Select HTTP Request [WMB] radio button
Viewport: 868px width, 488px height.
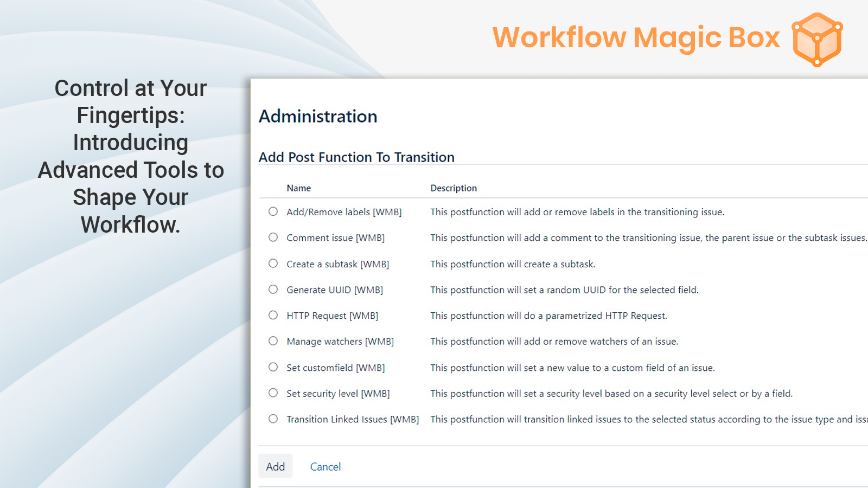tap(273, 315)
